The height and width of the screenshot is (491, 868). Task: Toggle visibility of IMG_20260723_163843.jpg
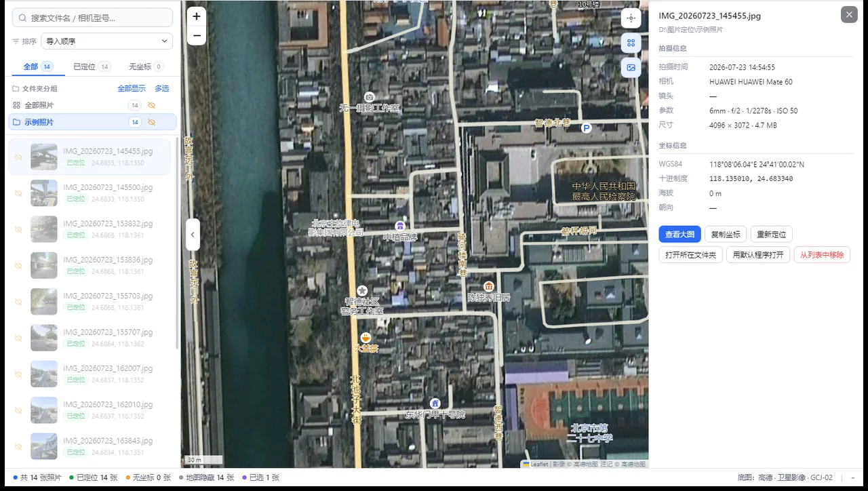(18, 447)
